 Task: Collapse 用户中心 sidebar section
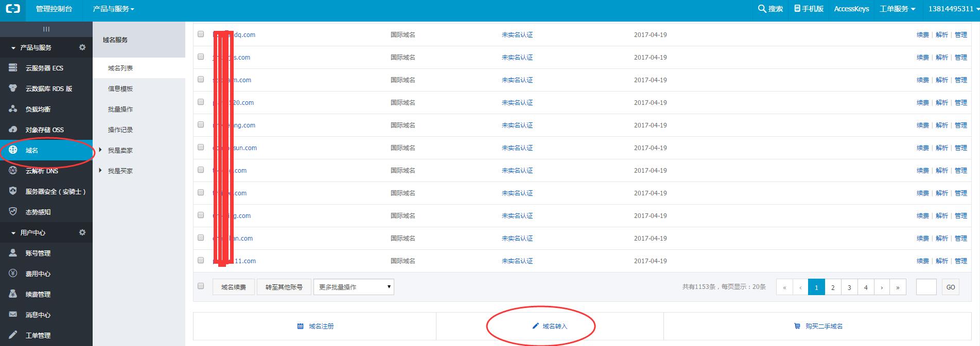(13, 233)
